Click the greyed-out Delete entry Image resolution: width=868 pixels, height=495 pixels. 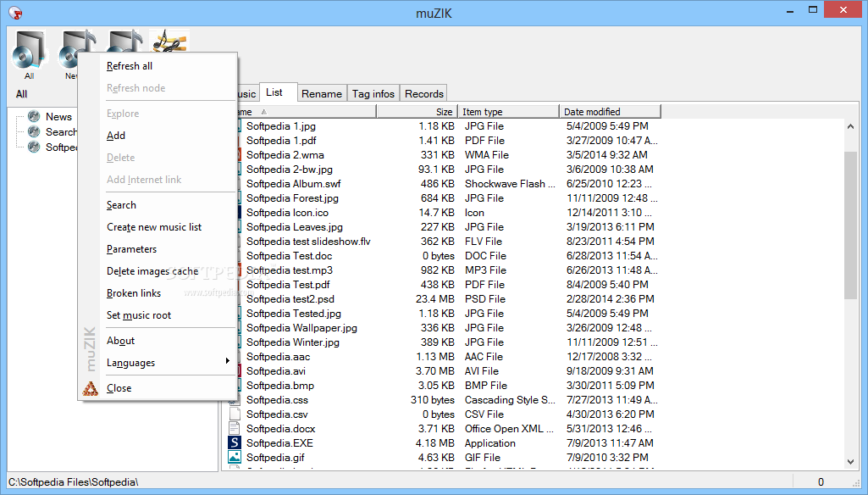tap(121, 158)
